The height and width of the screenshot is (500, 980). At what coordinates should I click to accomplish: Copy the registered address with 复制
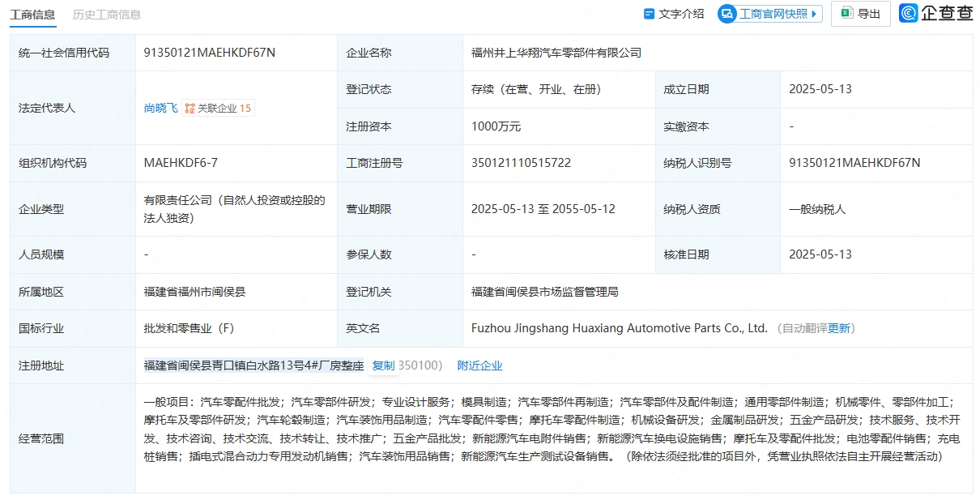click(383, 365)
